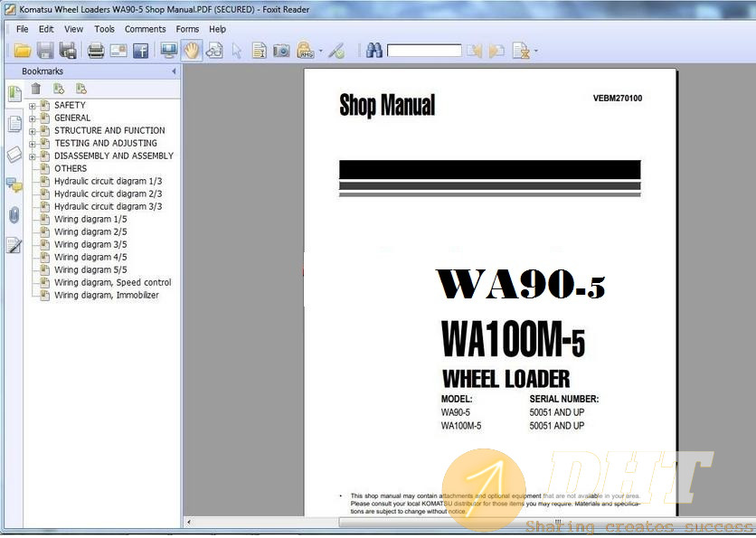Open the File menu
756x538 pixels.
(x=23, y=29)
